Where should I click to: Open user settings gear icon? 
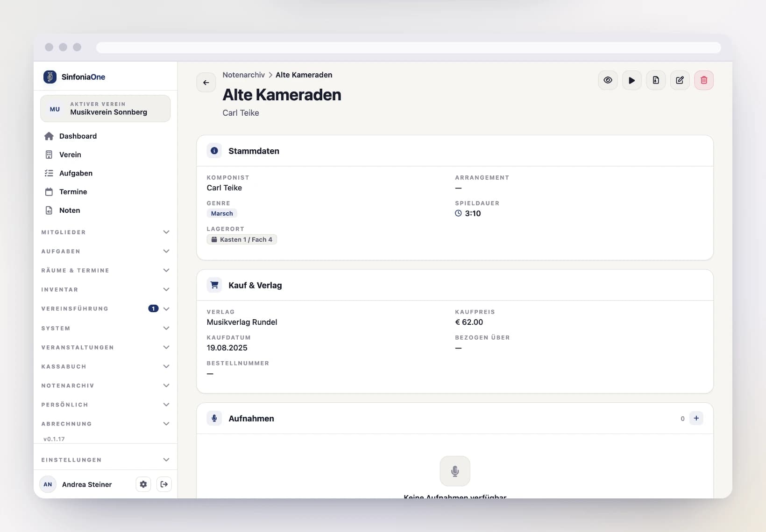pyautogui.click(x=143, y=484)
